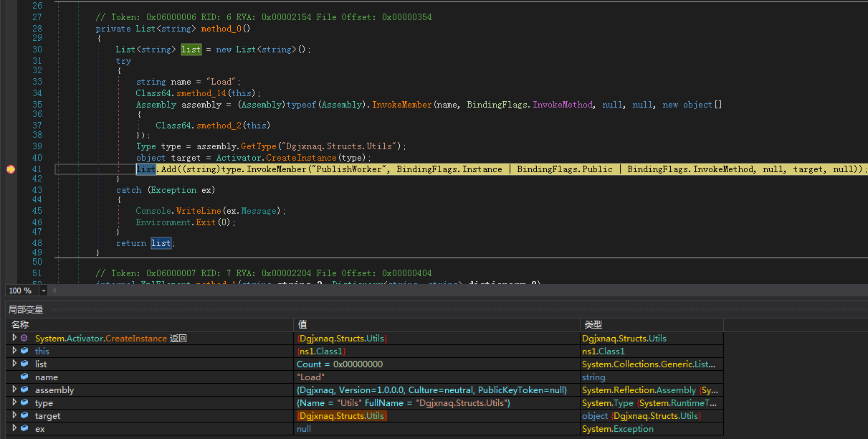The width and height of the screenshot is (868, 439).
Task: Click the 'ex' variable cube icon
Action: pos(24,428)
